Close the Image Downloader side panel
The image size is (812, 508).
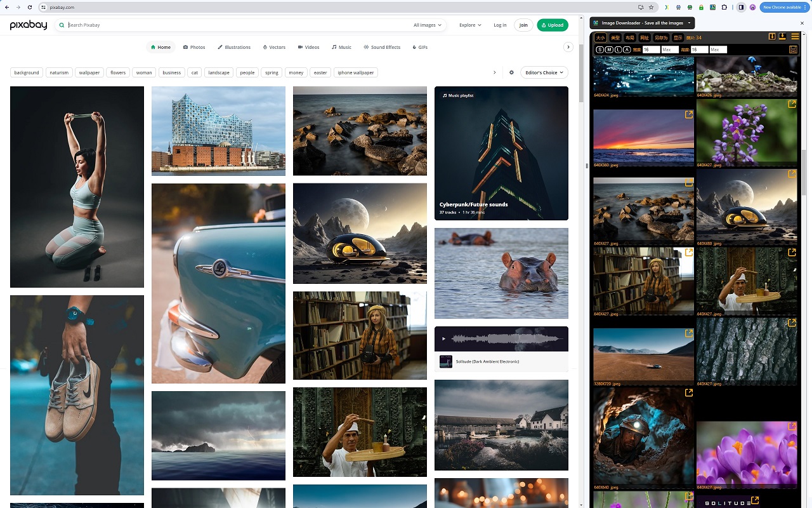click(x=802, y=23)
